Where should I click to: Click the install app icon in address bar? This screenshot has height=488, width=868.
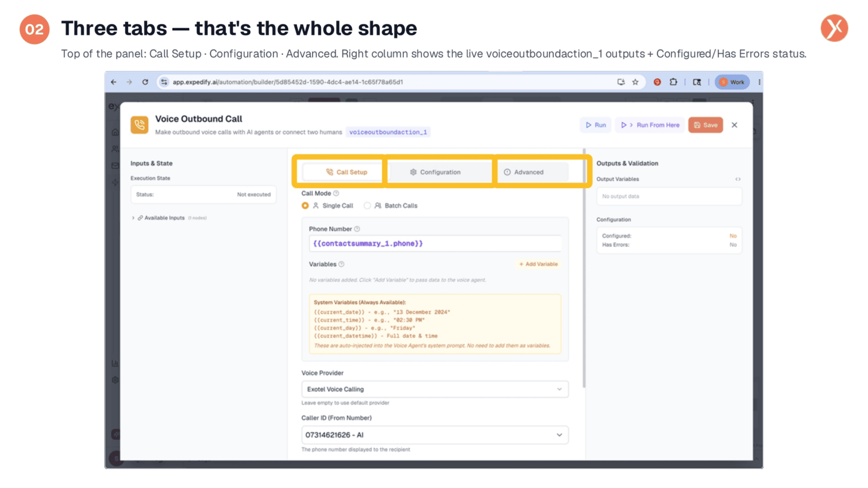coord(621,82)
